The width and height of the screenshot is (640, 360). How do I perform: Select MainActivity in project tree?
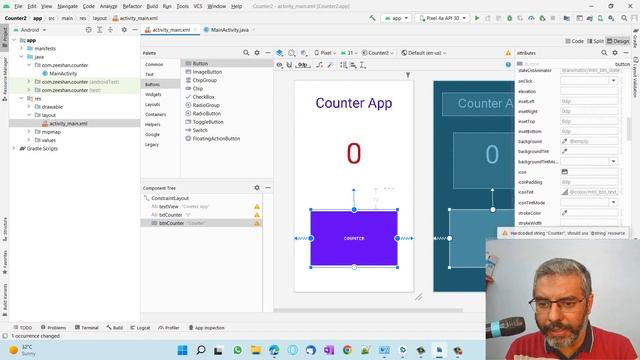pos(63,73)
